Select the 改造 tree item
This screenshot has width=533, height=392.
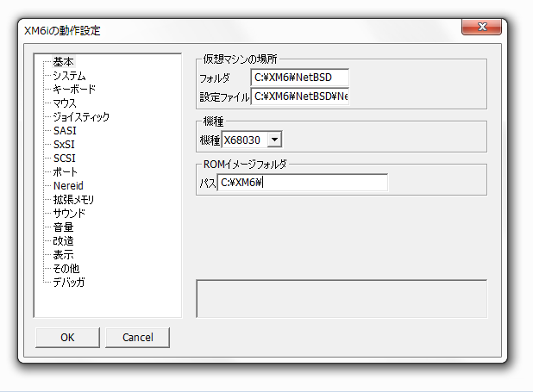(63, 241)
